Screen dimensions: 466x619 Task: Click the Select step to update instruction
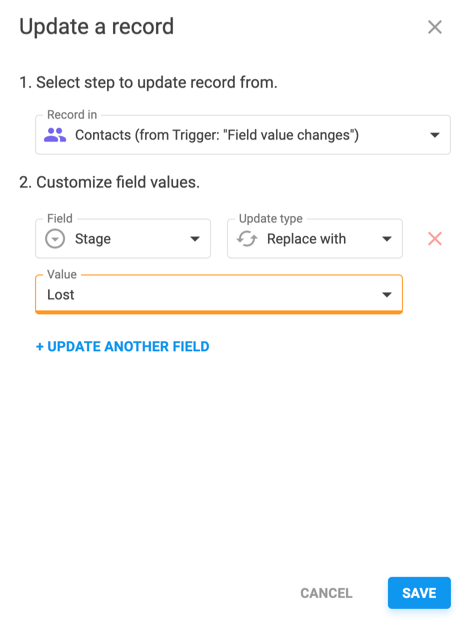pos(148,83)
